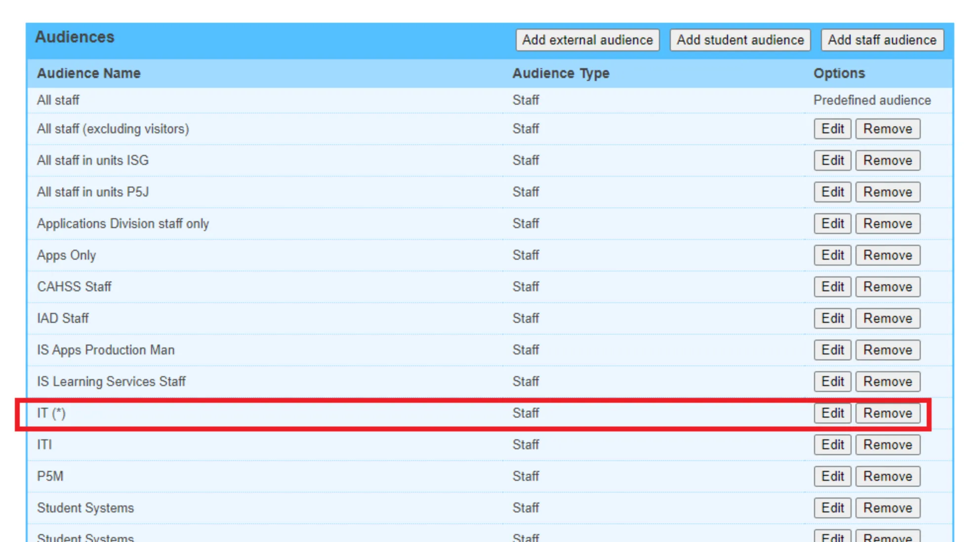
Task: Remove the Apps Only audience
Action: (887, 255)
